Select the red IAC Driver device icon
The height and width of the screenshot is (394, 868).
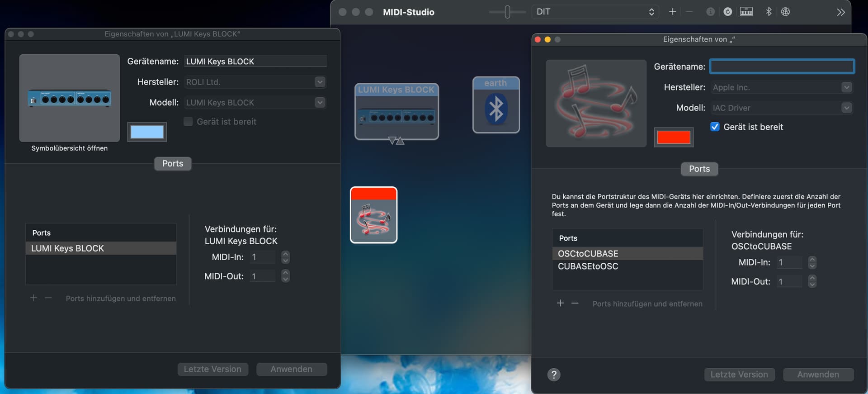click(374, 215)
